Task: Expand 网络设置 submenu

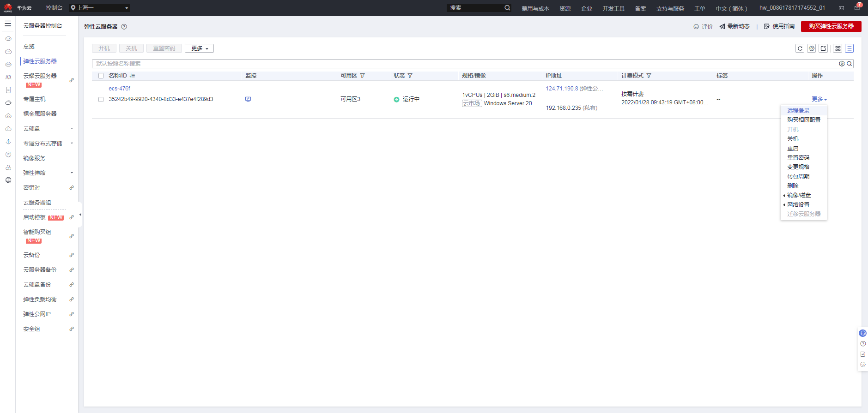Action: [x=798, y=205]
